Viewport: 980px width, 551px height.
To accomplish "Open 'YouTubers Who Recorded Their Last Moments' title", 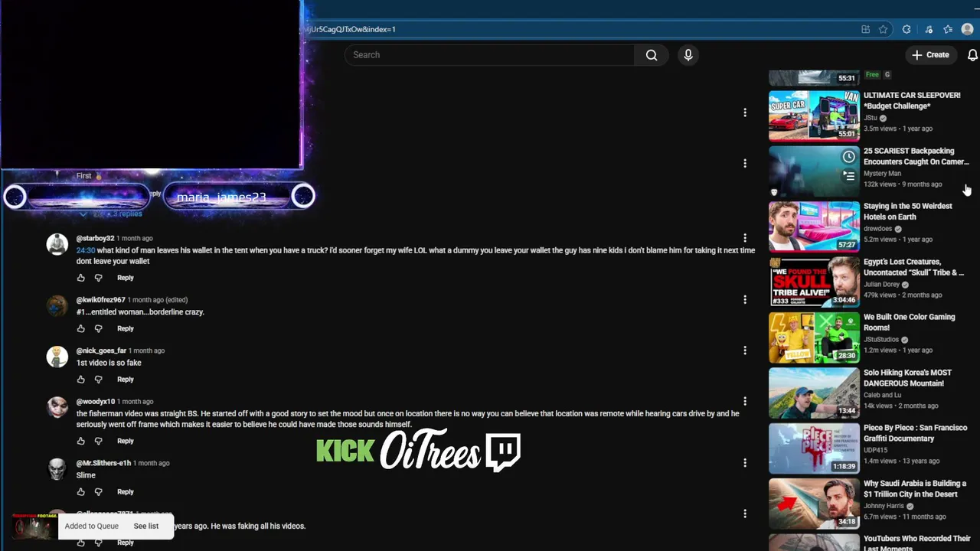I will coord(917,543).
